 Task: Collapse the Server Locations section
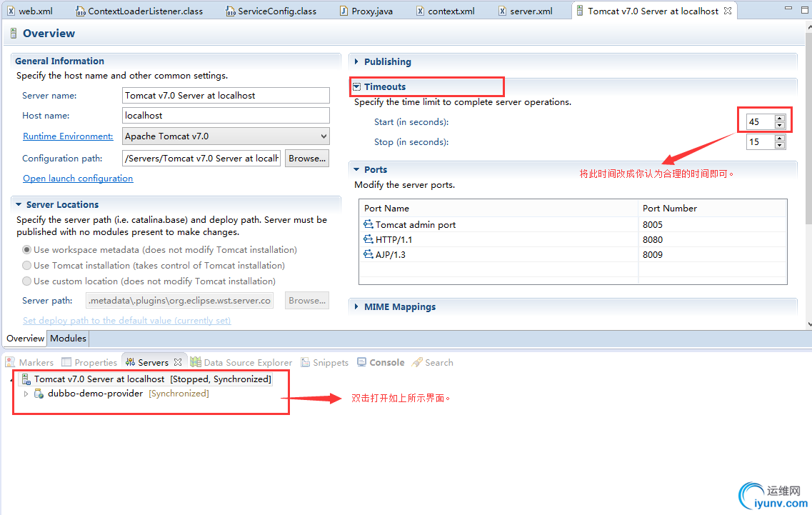pyautogui.click(x=19, y=205)
